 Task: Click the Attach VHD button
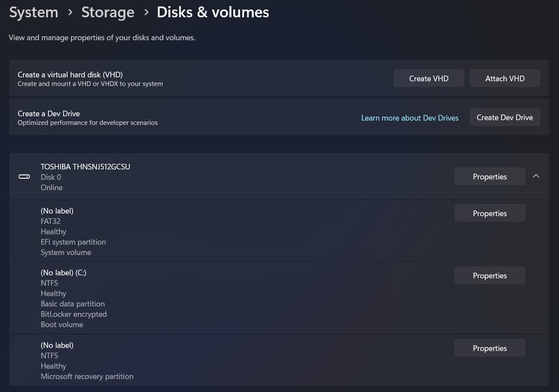(505, 79)
